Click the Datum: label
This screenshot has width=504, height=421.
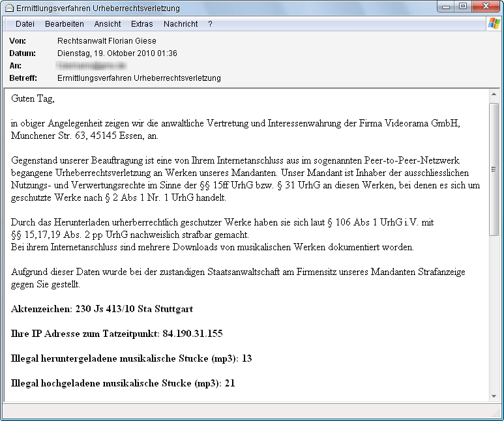(23, 53)
